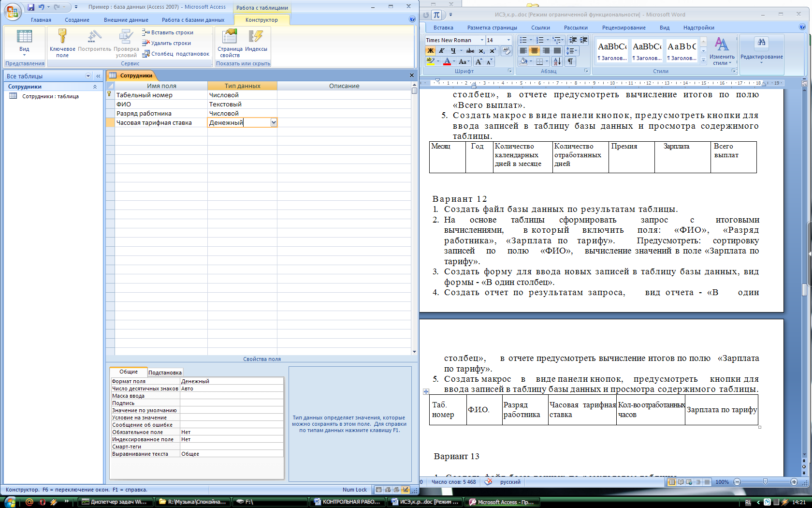The height and width of the screenshot is (508, 812).
Task: Close the Сотрудники table tab
Action: 412,75
